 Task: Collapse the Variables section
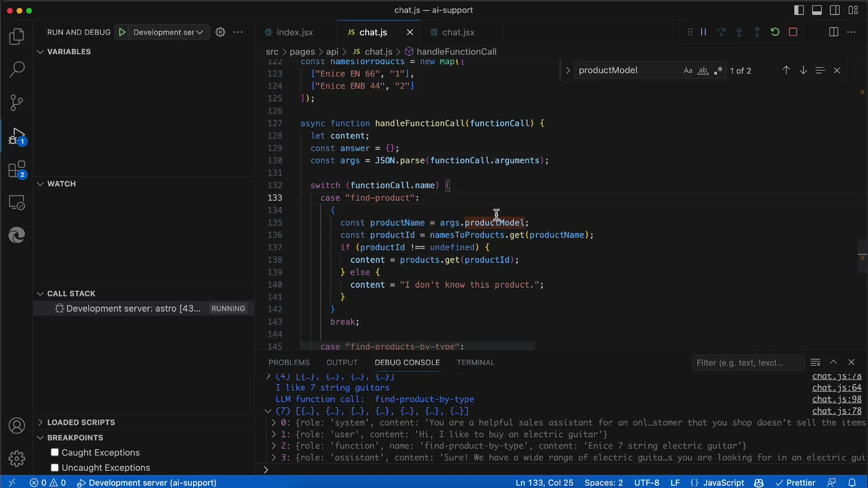point(69,52)
